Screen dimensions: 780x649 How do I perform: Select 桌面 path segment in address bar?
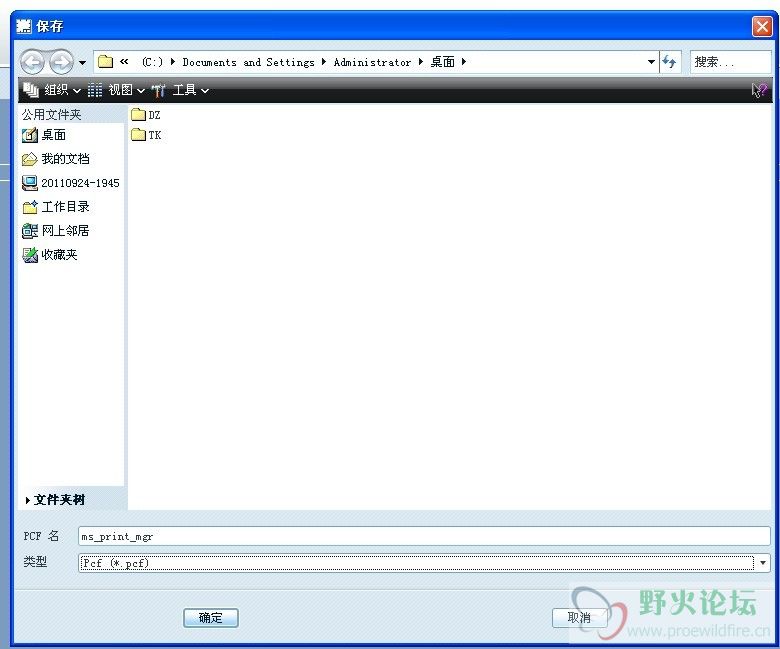(x=443, y=62)
